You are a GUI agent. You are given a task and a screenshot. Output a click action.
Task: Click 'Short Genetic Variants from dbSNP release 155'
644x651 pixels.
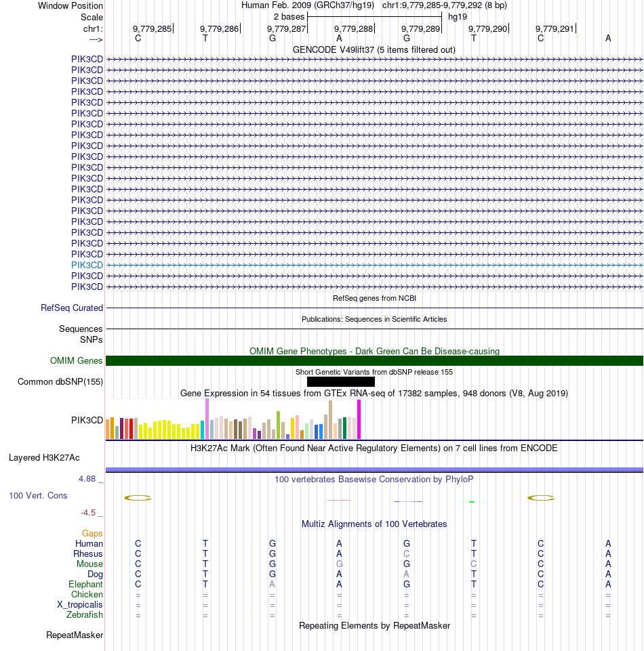pos(374,372)
